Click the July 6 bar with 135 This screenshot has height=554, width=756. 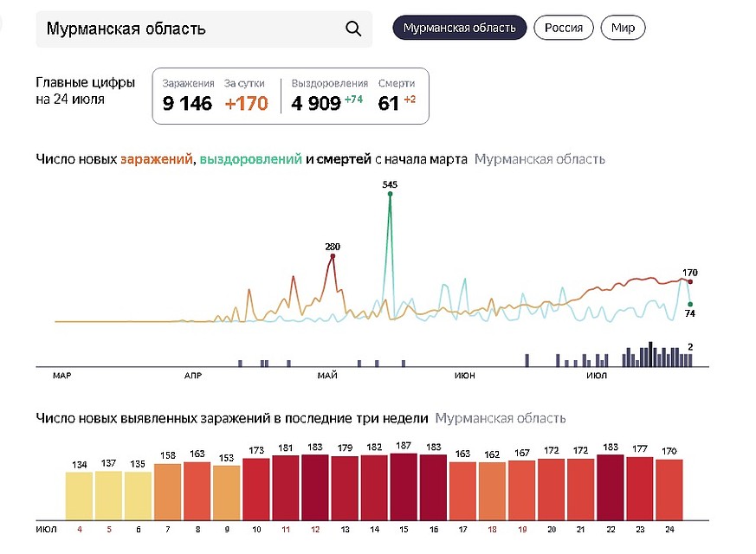click(x=138, y=496)
